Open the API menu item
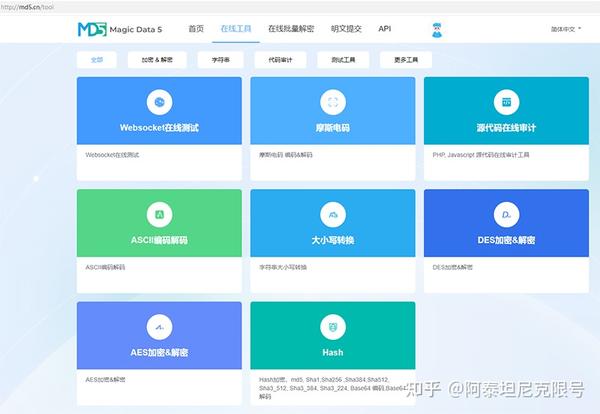 [385, 29]
